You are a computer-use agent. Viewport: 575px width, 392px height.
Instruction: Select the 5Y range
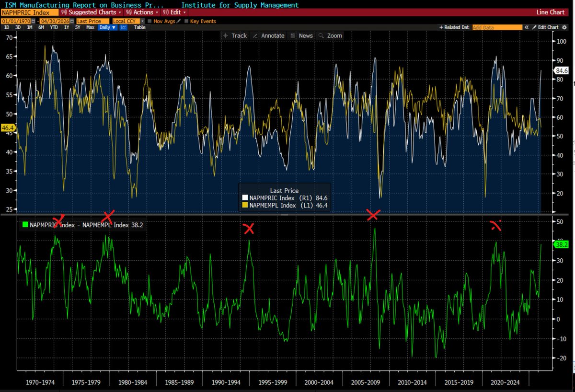[78, 27]
